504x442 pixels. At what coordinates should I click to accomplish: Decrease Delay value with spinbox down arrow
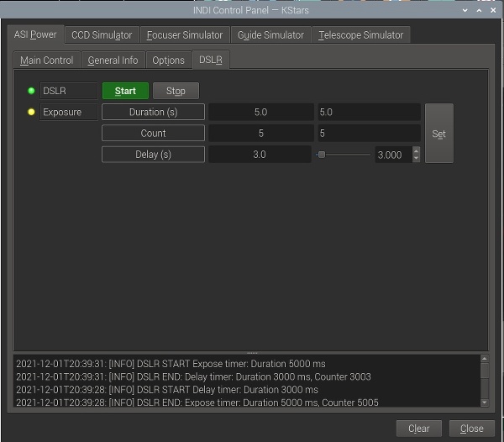click(x=416, y=158)
